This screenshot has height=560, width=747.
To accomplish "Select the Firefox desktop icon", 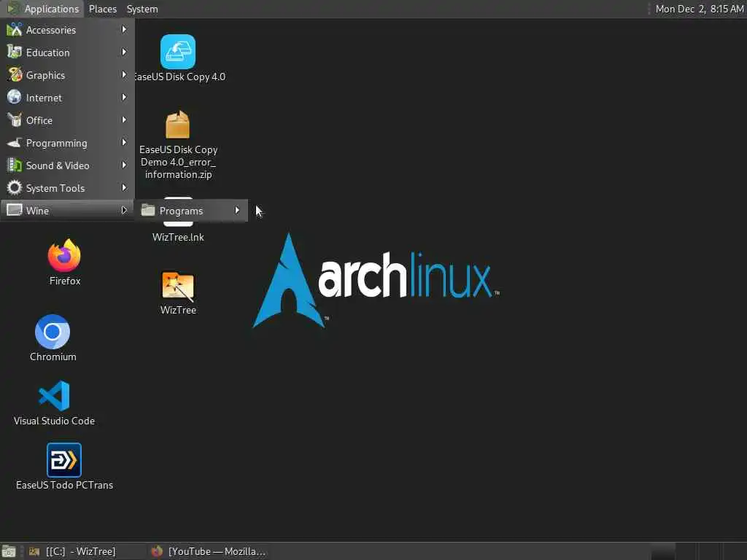I will (x=64, y=256).
